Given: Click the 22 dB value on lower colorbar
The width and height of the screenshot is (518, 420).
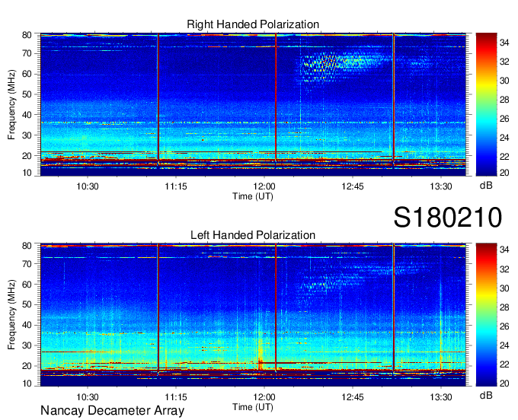Looking at the screenshot, I should click(x=504, y=364).
